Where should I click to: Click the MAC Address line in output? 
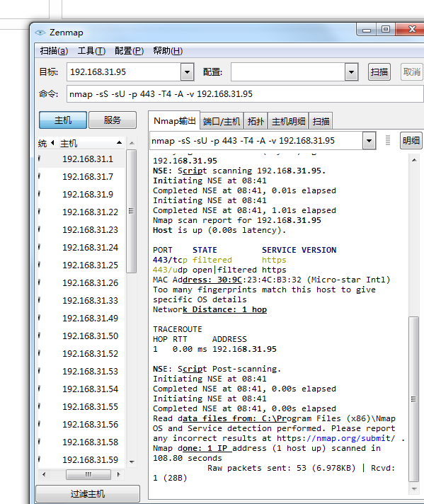(272, 280)
